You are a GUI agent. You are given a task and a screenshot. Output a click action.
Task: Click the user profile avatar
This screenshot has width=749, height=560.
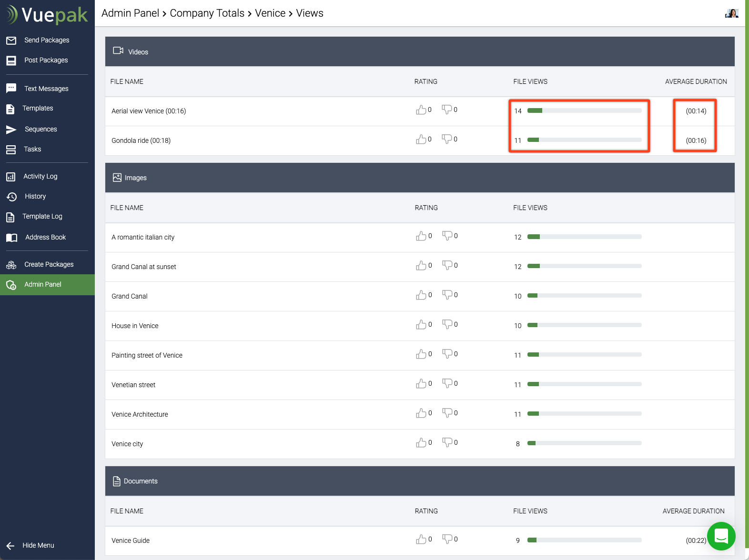click(x=731, y=13)
